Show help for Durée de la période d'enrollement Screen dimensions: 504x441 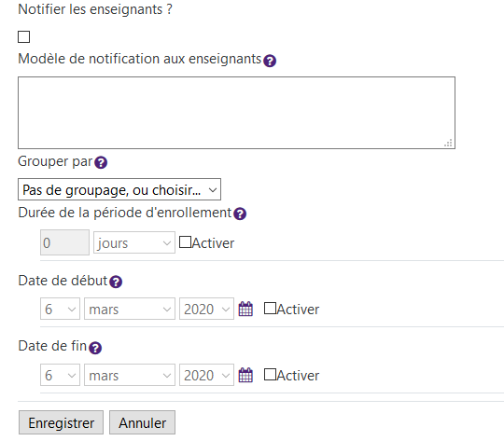[240, 214]
